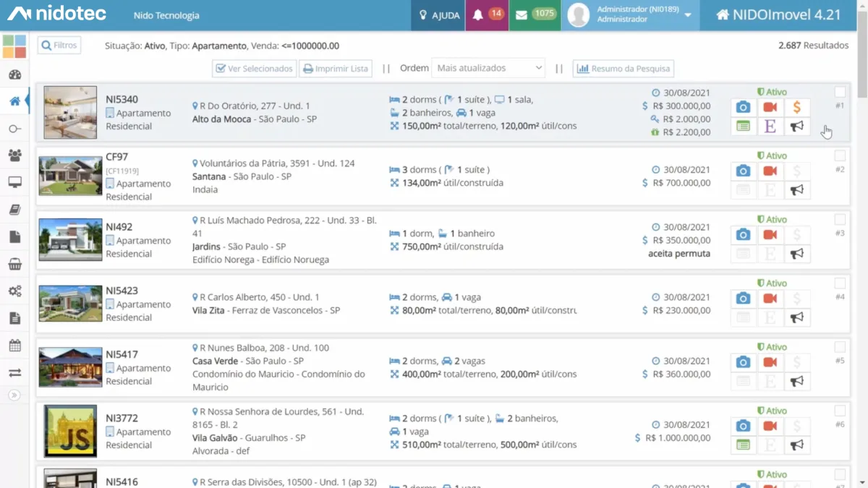The width and height of the screenshot is (868, 488).
Task: Select checkbox for listing #4 NI5423
Action: coord(840,283)
